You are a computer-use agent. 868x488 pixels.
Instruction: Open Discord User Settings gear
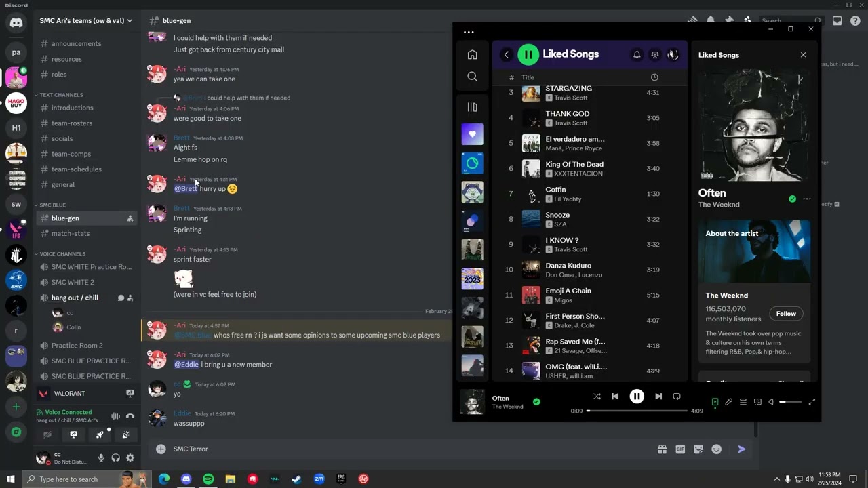130,457
